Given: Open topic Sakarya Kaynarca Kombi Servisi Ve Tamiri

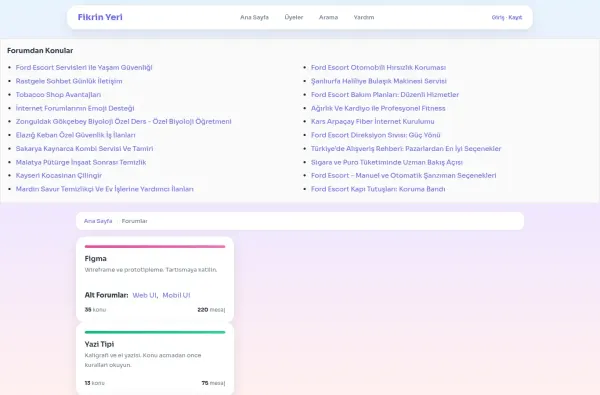Looking at the screenshot, I should [84, 149].
